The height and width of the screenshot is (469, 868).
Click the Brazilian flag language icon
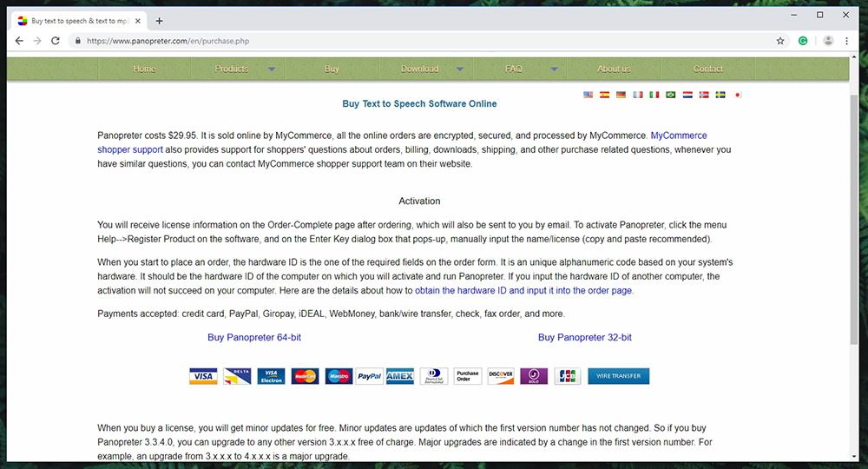coord(671,95)
